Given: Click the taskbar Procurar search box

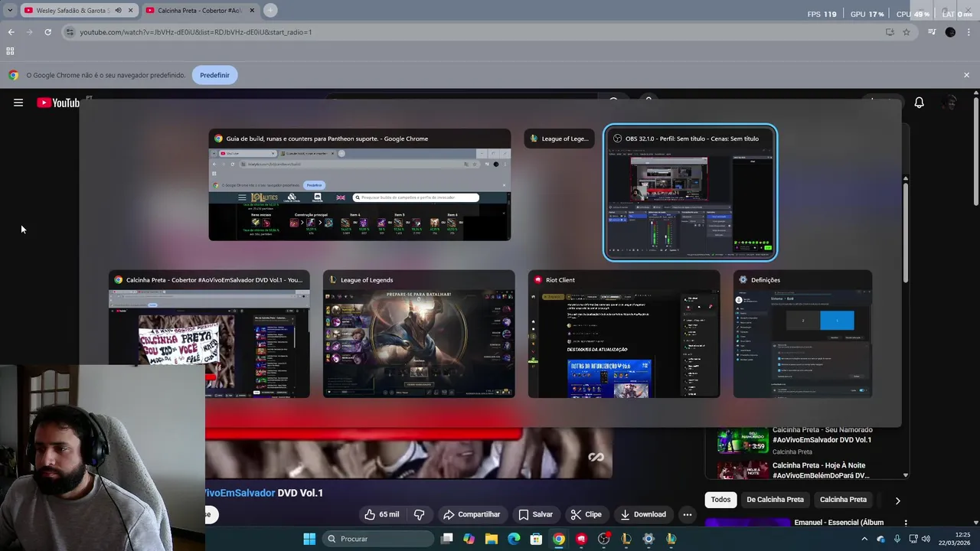Looking at the screenshot, I should point(378,539).
